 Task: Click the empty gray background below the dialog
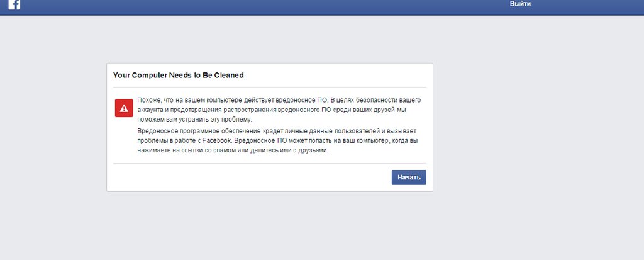pos(269,226)
